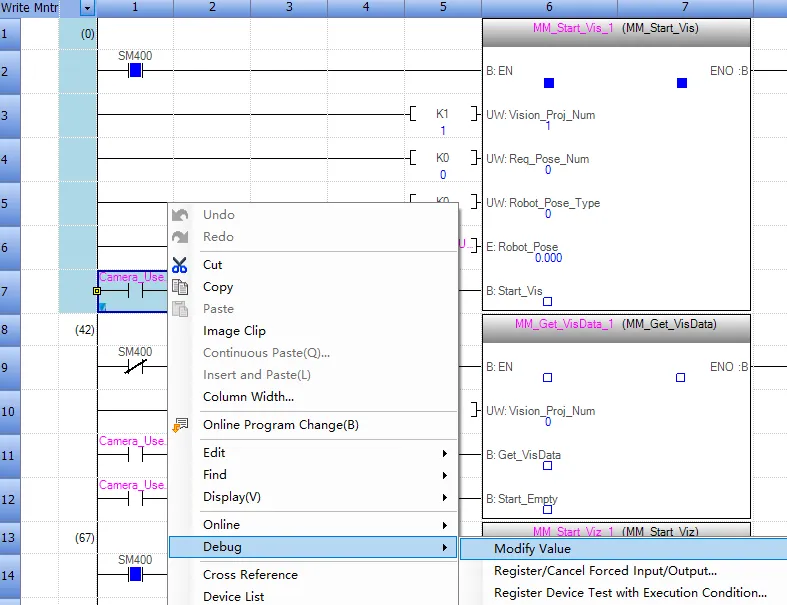Select the normally-closed SM400 contact in row 9
This screenshot has height=605, width=787.
[135, 367]
